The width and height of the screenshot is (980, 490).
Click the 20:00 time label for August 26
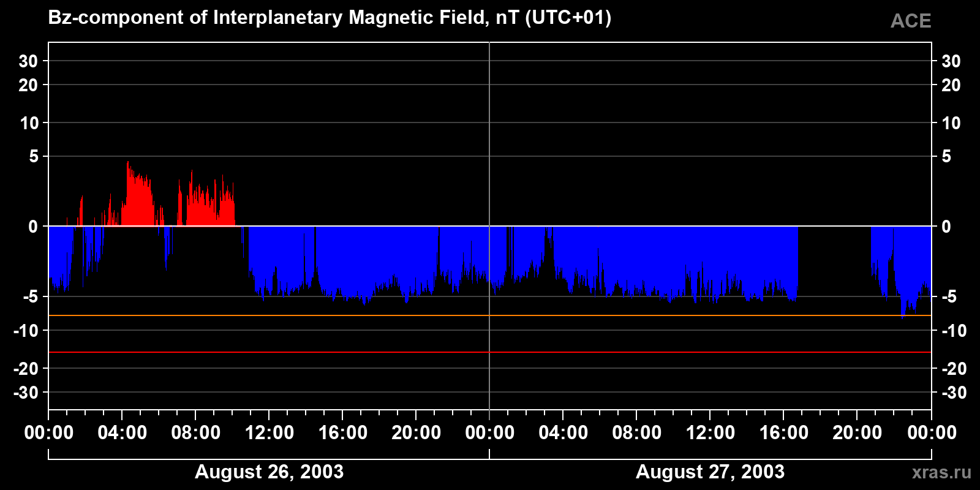pyautogui.click(x=417, y=432)
